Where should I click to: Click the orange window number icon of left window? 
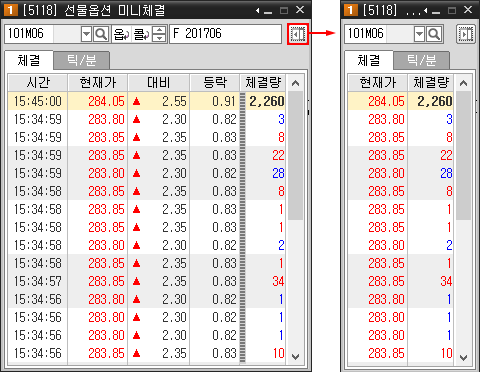pyautogui.click(x=10, y=10)
